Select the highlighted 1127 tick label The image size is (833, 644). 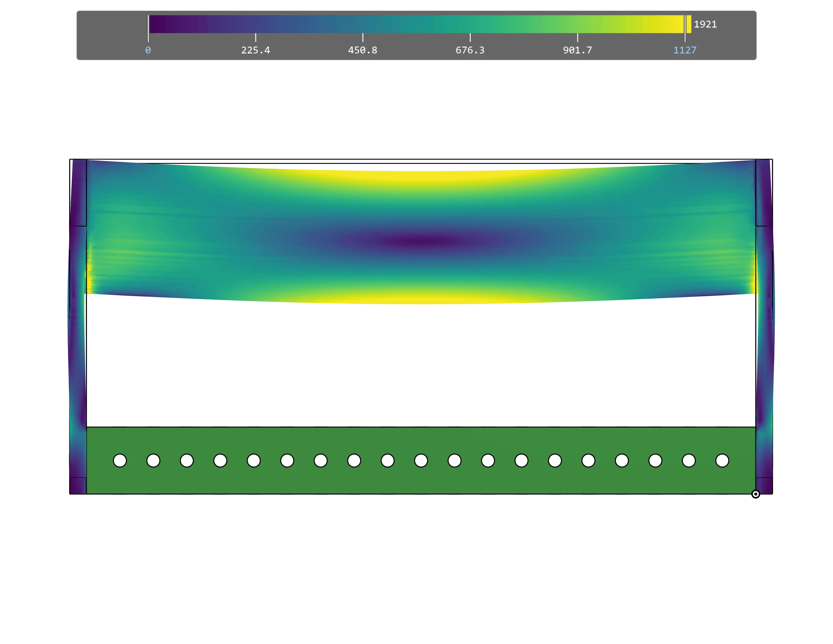(685, 50)
